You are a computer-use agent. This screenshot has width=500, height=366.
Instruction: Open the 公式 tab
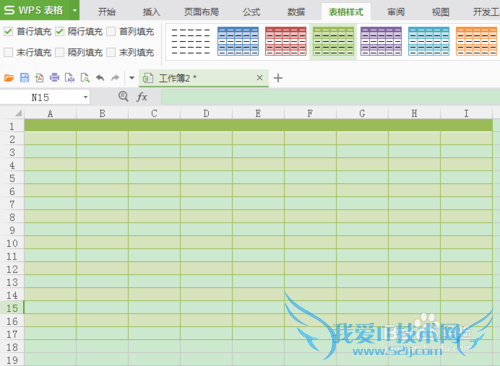click(251, 12)
